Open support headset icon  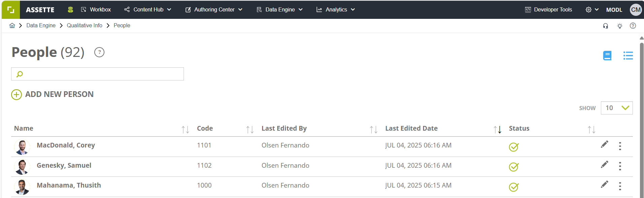coord(606,26)
